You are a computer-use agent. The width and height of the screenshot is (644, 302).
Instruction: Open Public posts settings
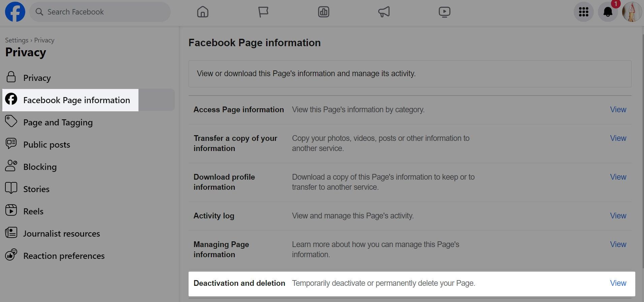[x=46, y=145]
